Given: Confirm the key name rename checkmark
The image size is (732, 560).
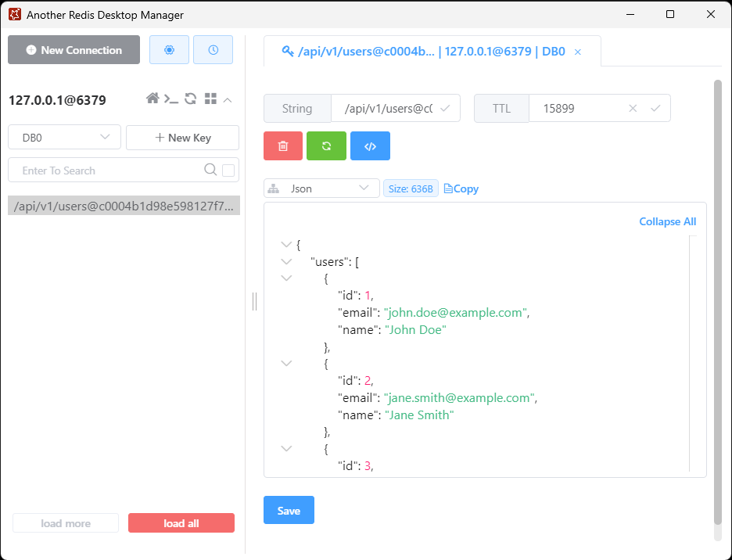Looking at the screenshot, I should pos(445,109).
